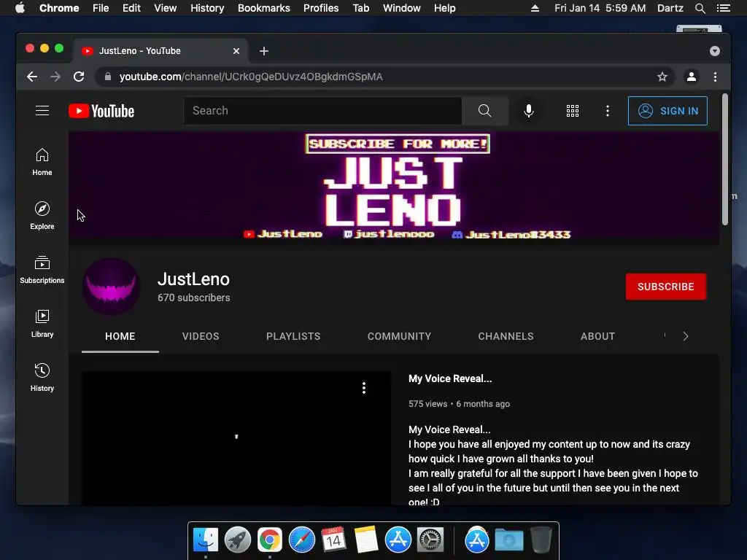Viewport: 747px width, 560px height.
Task: Open Spotlight search in the menu bar
Action: click(700, 8)
